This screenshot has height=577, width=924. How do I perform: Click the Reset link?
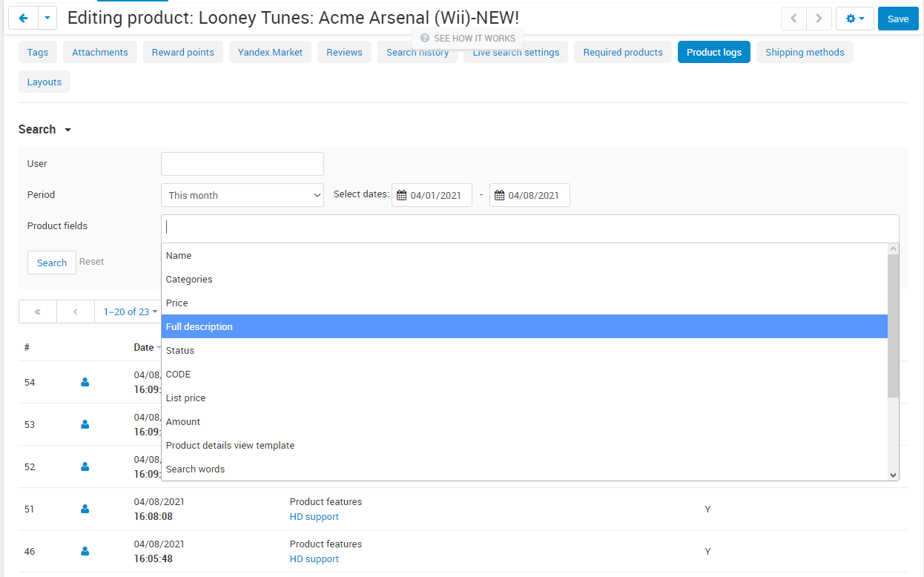pyautogui.click(x=91, y=262)
